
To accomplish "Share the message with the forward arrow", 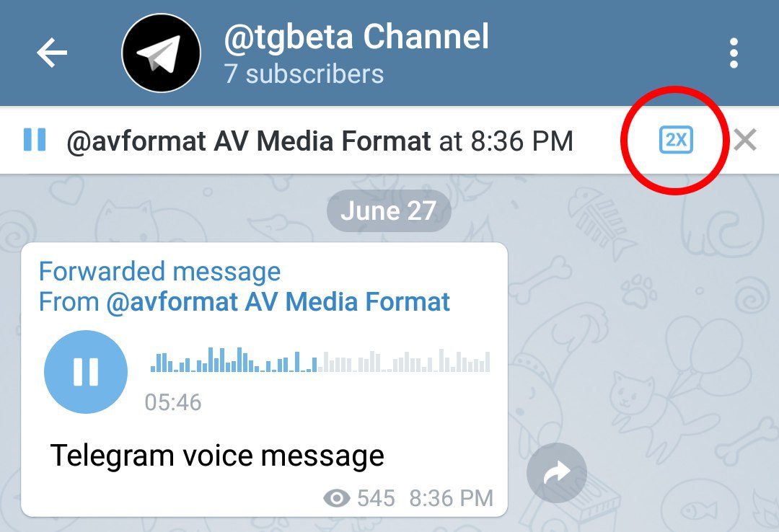I will point(556,473).
